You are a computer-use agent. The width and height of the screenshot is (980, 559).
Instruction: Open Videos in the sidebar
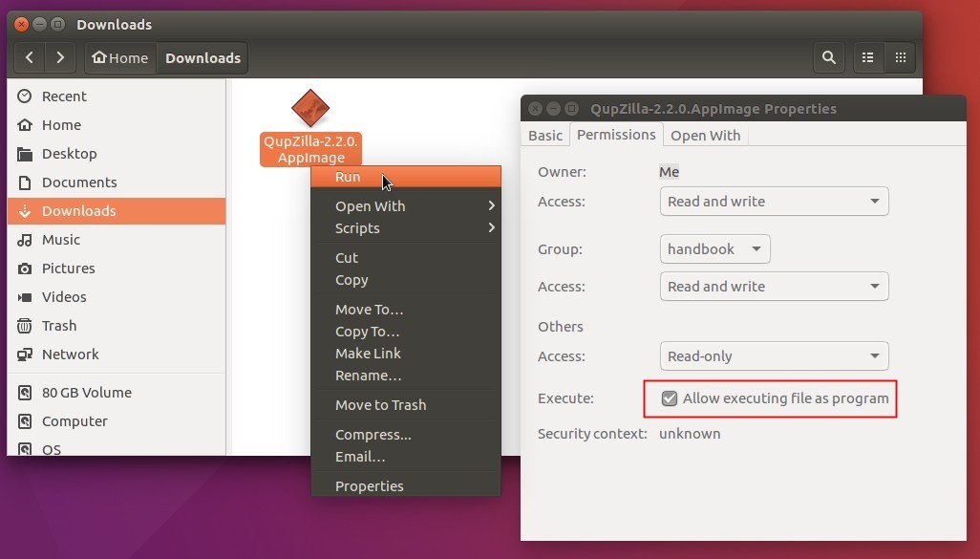[117, 297]
